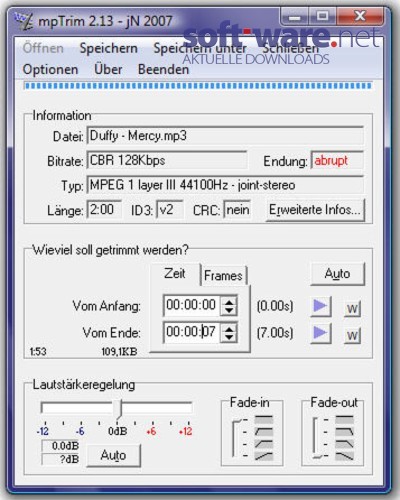Increase the Vom Anfang time with up arrow
Viewport: 400px width, 500px height.
click(229, 301)
